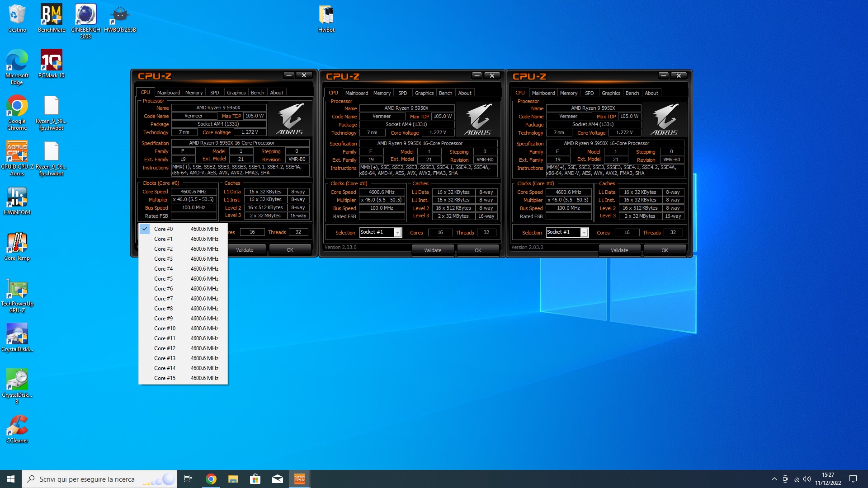This screenshot has width=868, height=488.
Task: Pick Core #8 from the core list
Action: (183, 309)
